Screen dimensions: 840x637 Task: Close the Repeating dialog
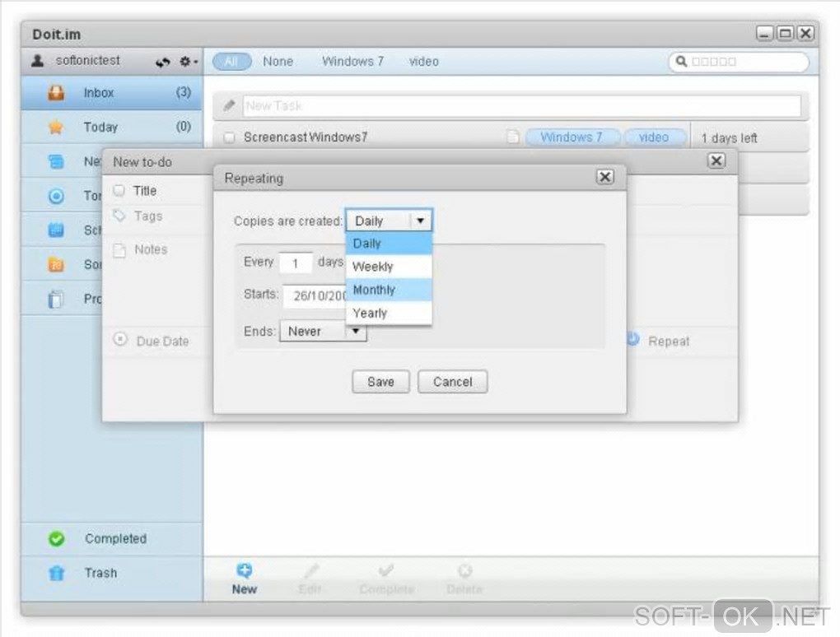coord(605,177)
